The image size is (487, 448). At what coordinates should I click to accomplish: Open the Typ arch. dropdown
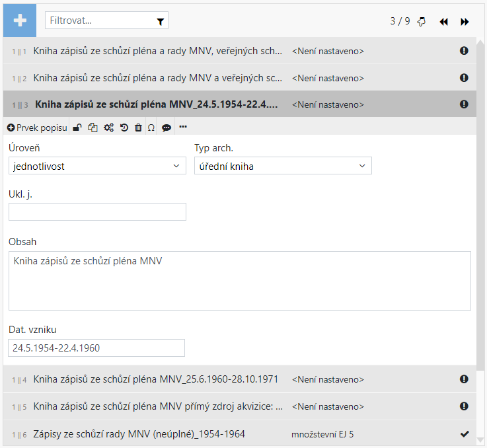click(x=283, y=166)
